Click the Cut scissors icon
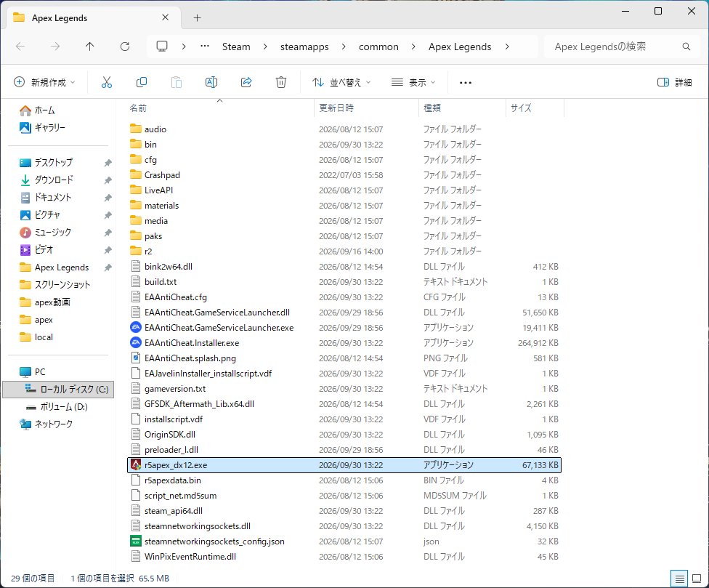The width and height of the screenshot is (709, 588). click(x=106, y=82)
